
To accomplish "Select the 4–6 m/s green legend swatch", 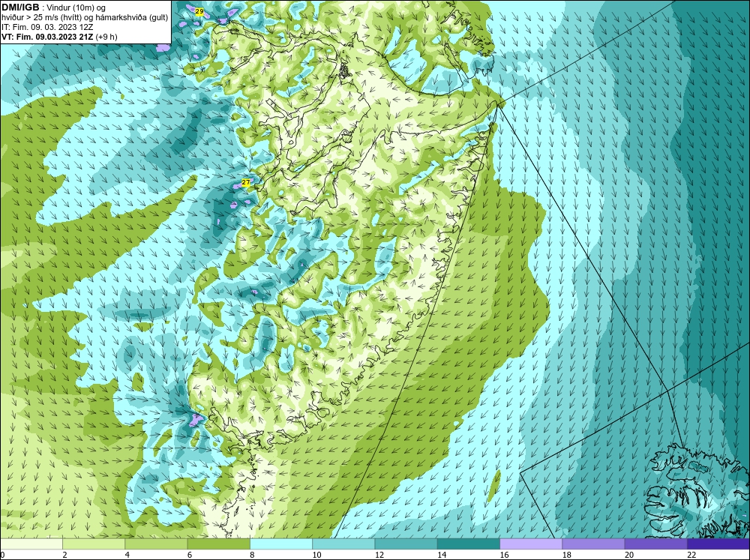I will coord(156,544).
